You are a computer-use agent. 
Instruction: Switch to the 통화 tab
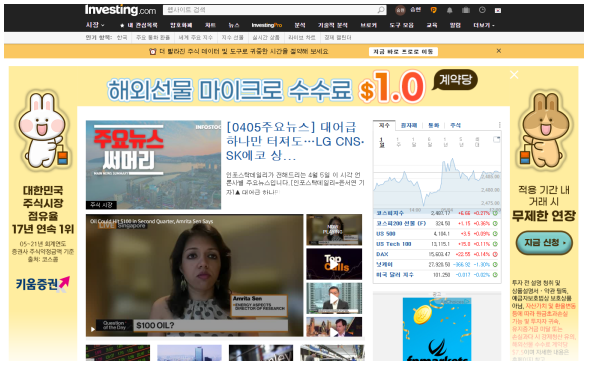click(433, 126)
